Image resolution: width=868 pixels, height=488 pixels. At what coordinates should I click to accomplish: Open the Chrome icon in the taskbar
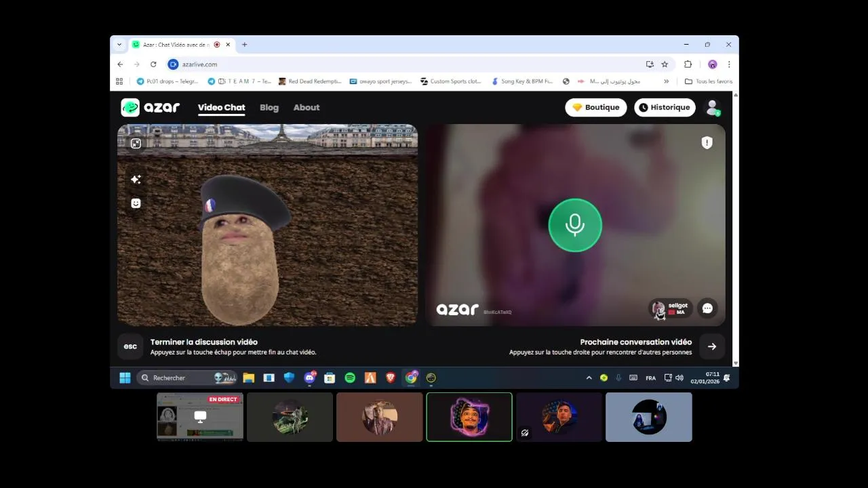[x=411, y=378]
